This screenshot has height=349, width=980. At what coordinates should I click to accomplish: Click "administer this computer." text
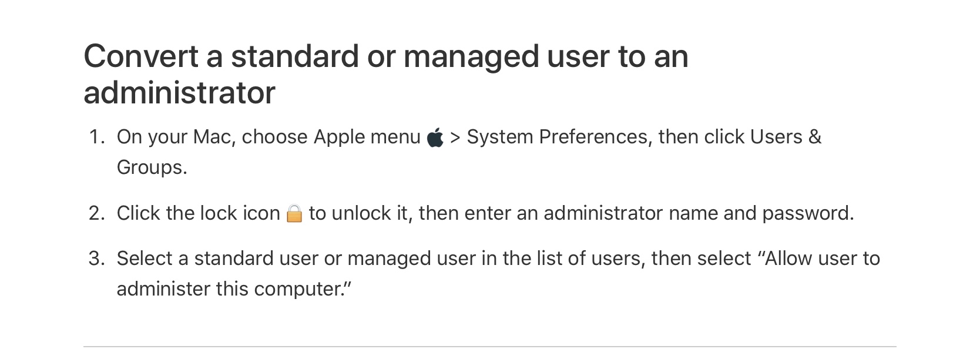click(234, 289)
